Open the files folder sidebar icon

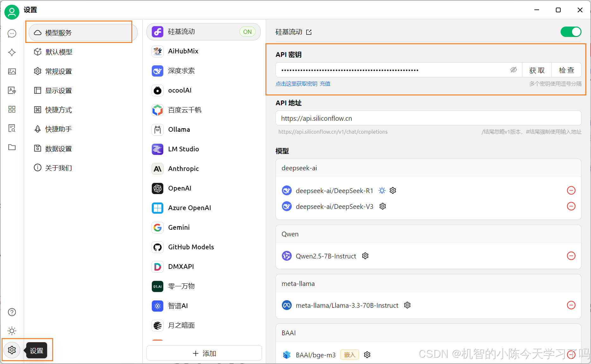tap(12, 147)
